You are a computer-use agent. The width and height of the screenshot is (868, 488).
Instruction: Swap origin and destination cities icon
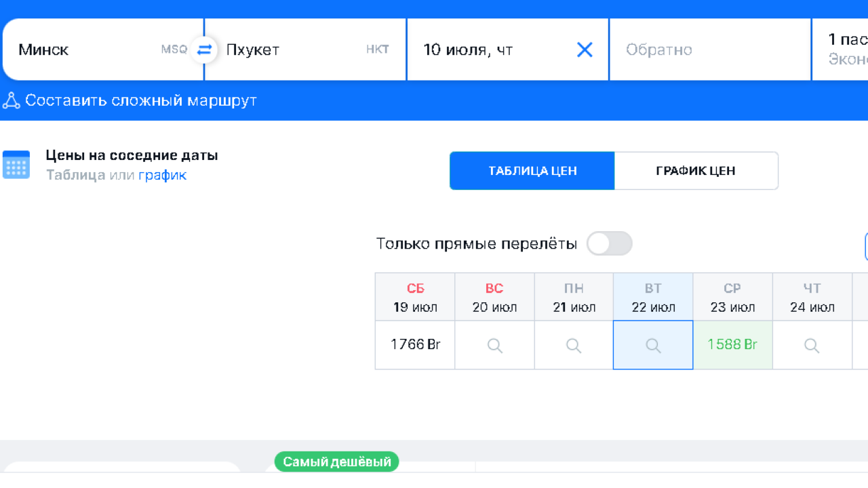[x=204, y=49]
